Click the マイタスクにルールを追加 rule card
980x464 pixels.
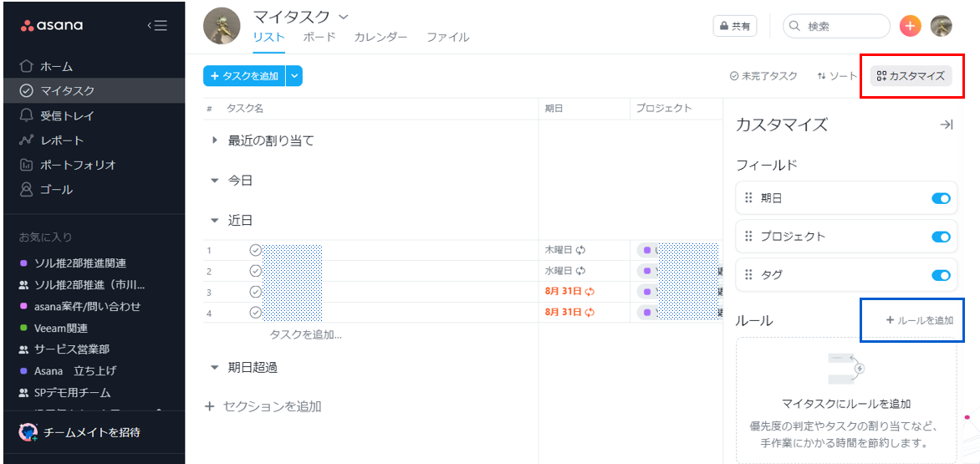(x=847, y=400)
